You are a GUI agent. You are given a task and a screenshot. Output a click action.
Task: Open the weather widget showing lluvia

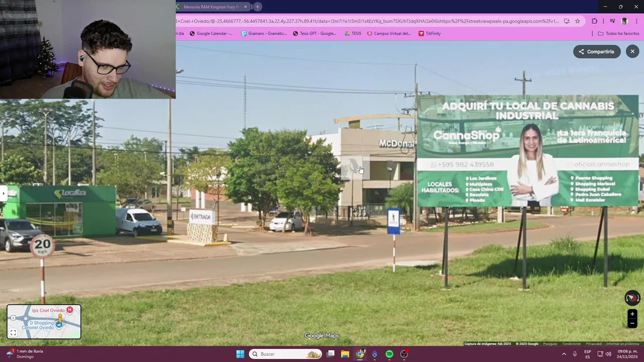(x=25, y=354)
